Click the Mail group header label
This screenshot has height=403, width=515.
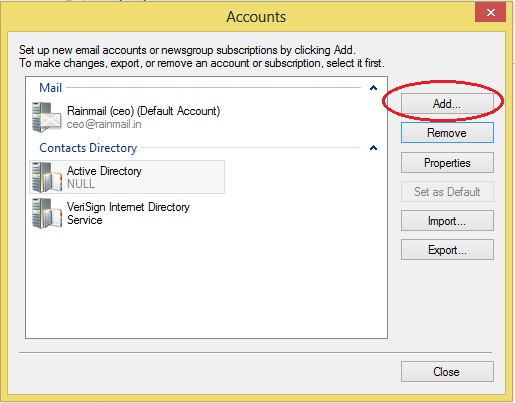point(51,88)
